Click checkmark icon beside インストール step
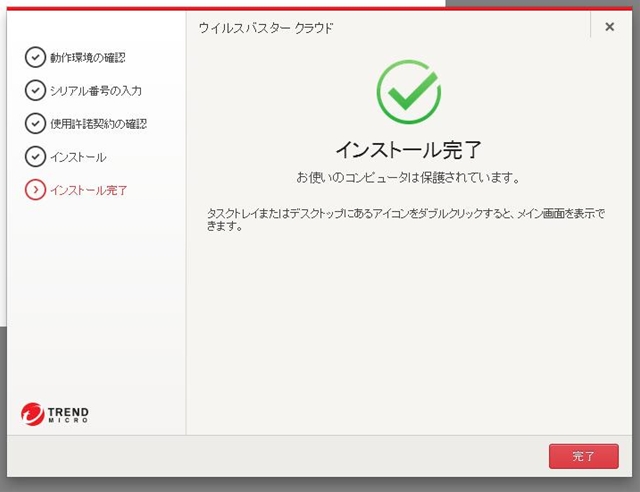 point(35,157)
